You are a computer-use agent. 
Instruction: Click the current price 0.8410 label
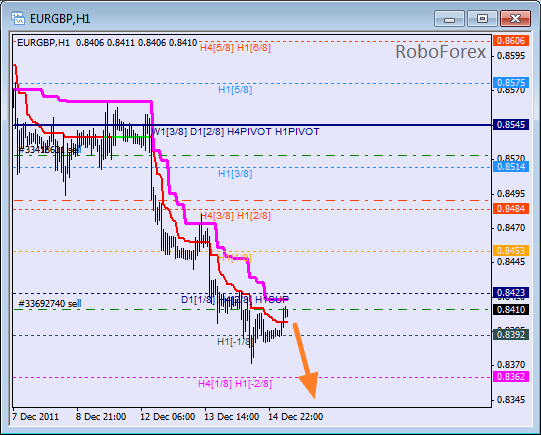click(x=511, y=309)
